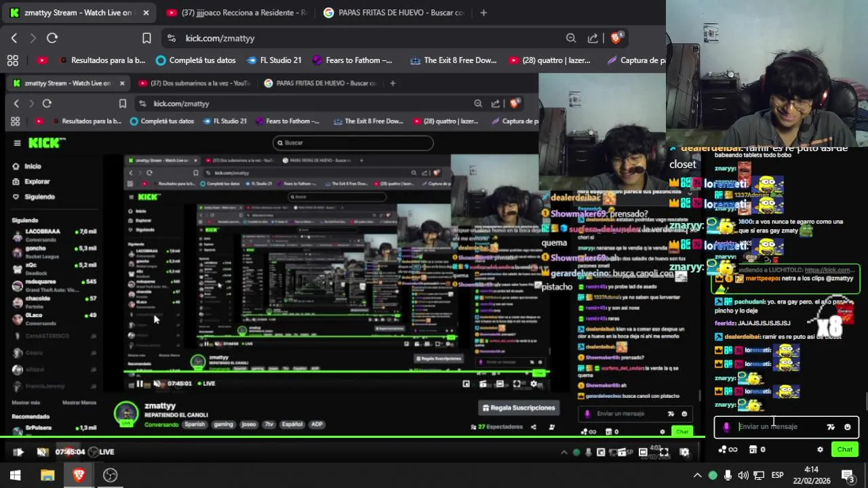The width and height of the screenshot is (868, 488).
Task: Open File Explorer from the taskbar
Action: (x=47, y=475)
